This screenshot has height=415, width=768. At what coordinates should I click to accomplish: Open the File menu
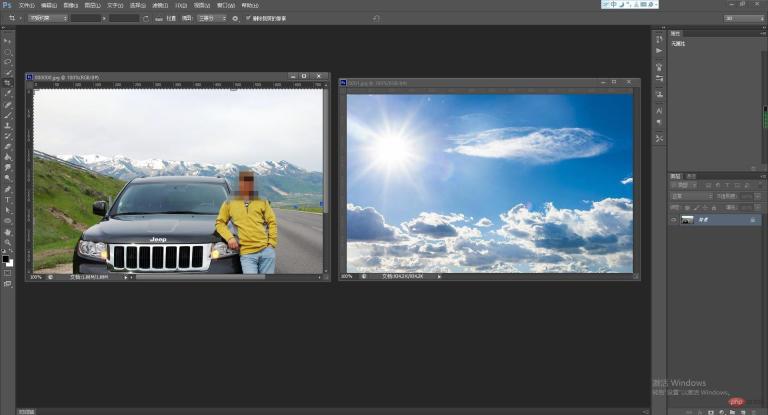(x=26, y=5)
